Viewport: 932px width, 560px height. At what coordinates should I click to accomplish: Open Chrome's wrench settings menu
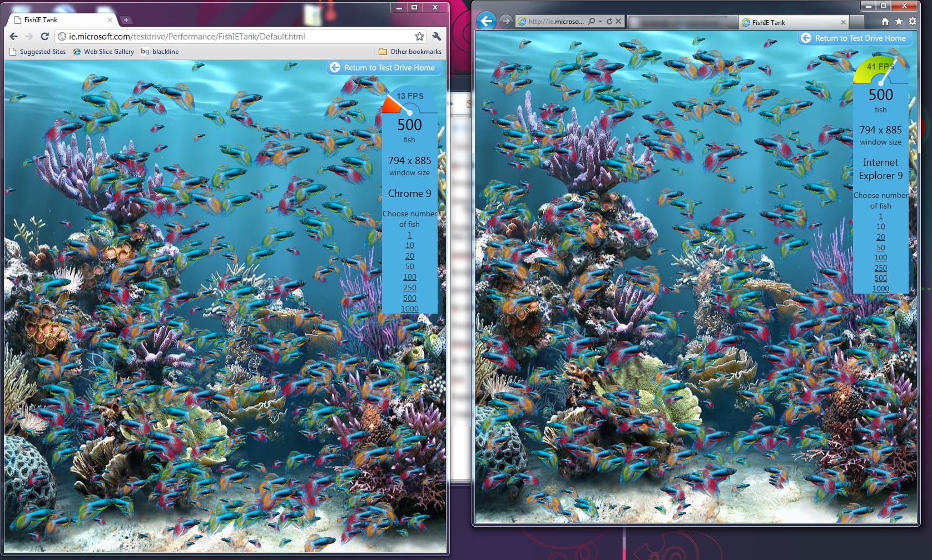(437, 36)
